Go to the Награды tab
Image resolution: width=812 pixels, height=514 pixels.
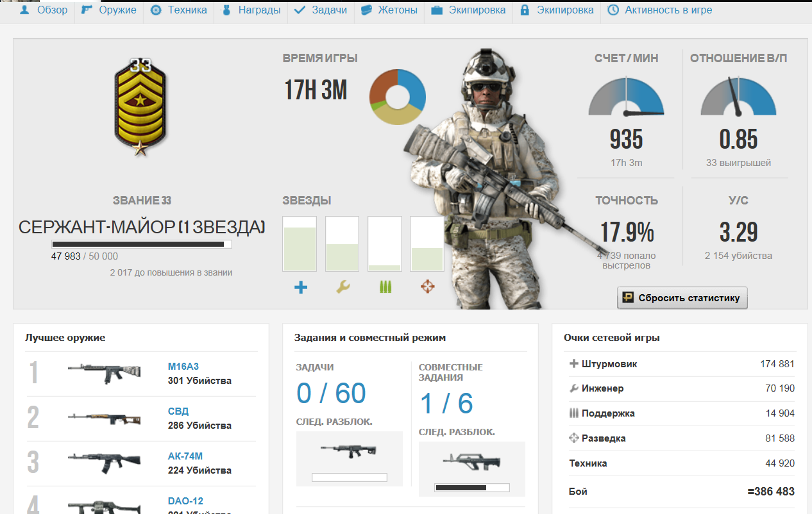click(250, 10)
